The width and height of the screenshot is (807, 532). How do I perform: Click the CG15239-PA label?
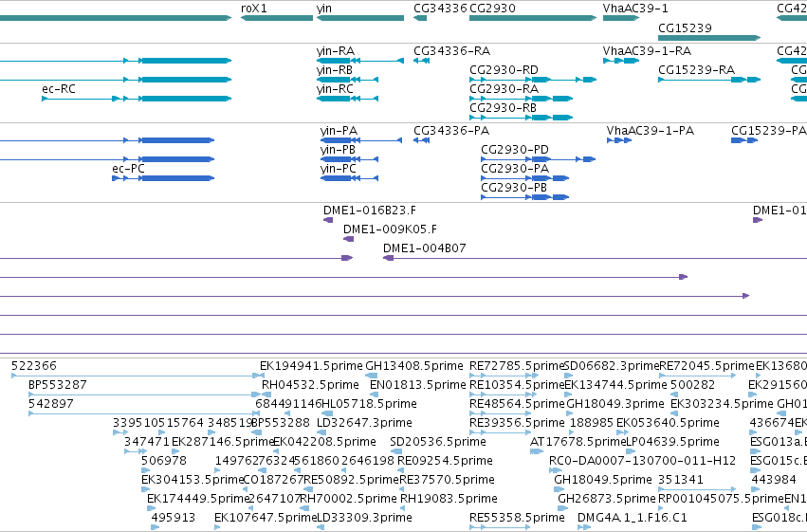point(768,131)
